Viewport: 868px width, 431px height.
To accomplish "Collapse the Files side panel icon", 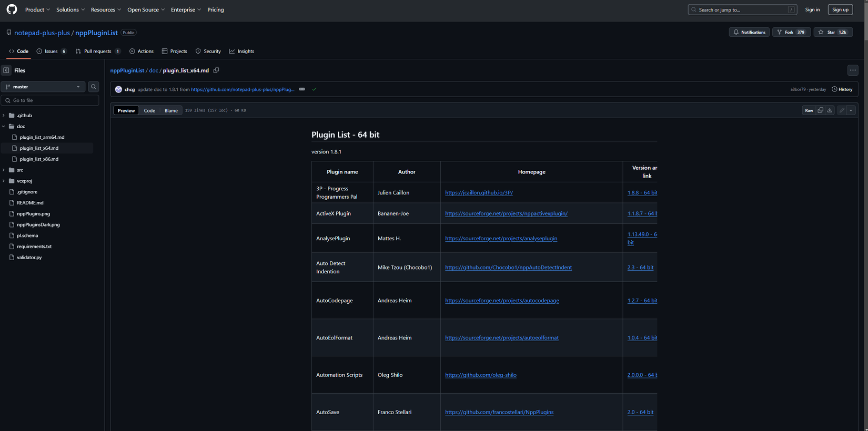I will click(6, 70).
